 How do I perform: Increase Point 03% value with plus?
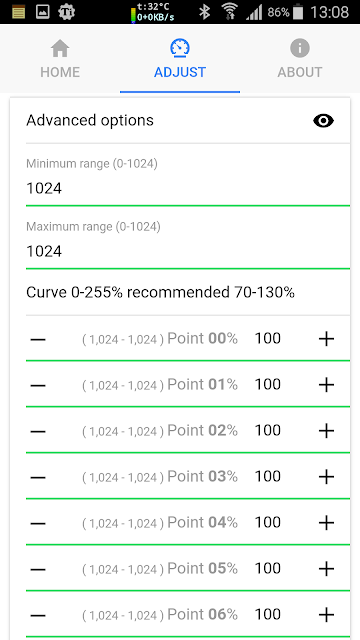click(326, 477)
